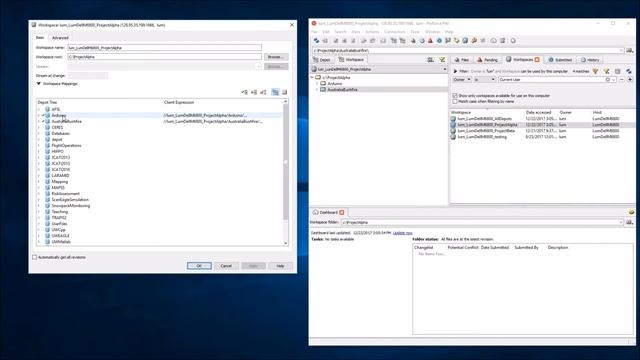Click the Jobs wrench toolbar icon
The width and height of the screenshot is (640, 360).
click(x=474, y=41)
